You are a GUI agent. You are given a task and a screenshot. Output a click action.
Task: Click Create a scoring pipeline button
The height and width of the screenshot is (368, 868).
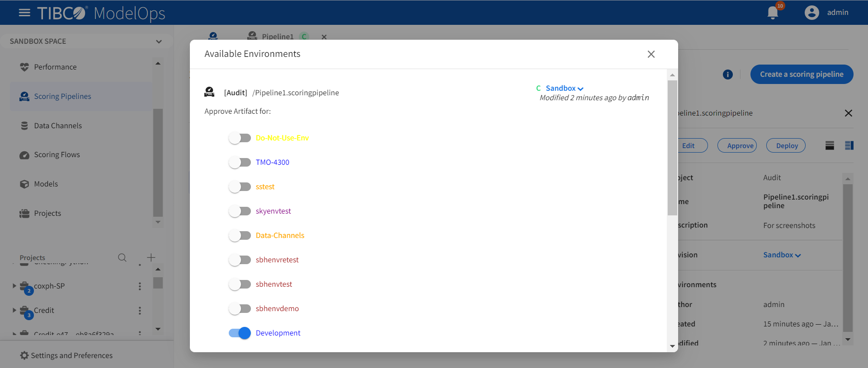[x=802, y=75]
